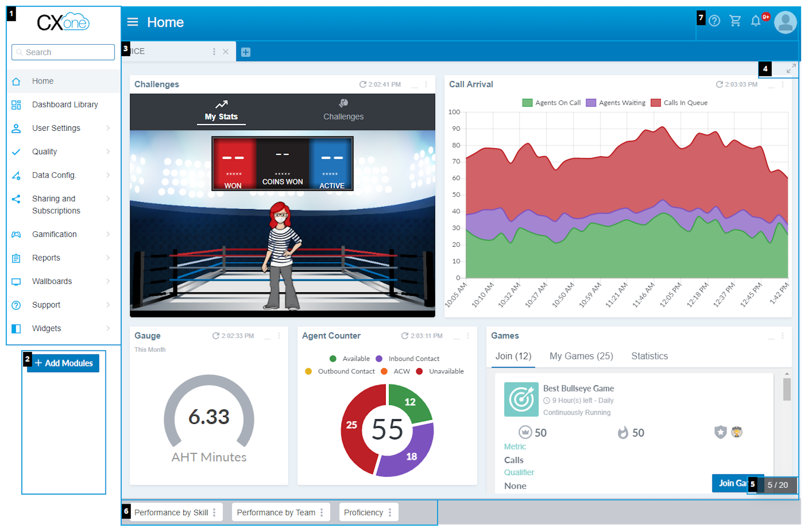Select My Games tab in Games panel
This screenshot has height=532, width=808.
click(582, 356)
